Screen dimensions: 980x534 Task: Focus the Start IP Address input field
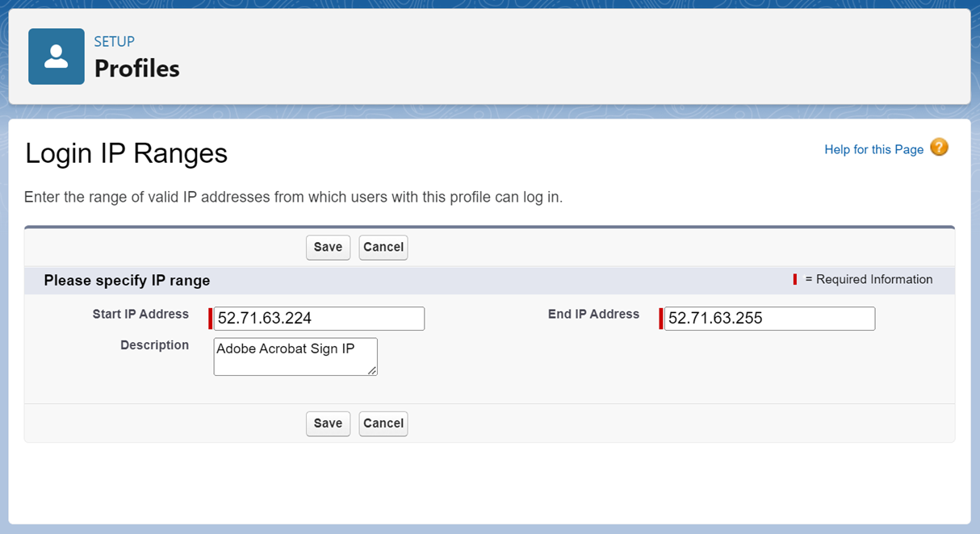(319, 319)
